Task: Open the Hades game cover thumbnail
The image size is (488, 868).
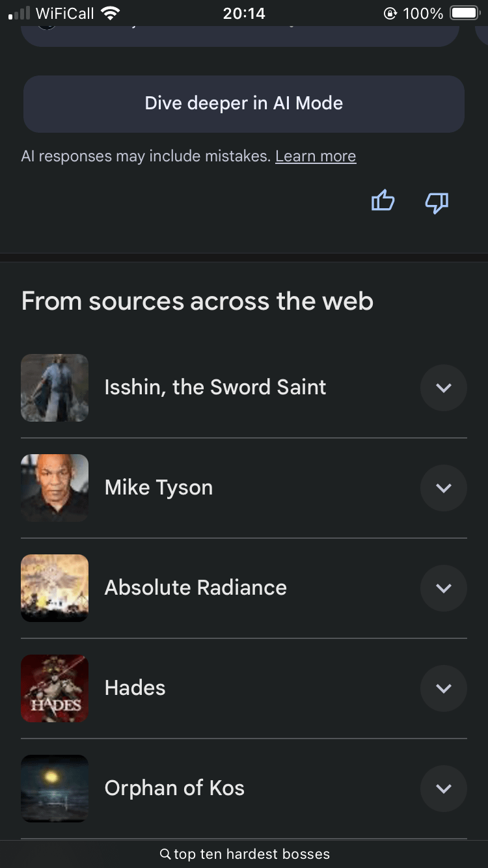Action: [x=55, y=688]
